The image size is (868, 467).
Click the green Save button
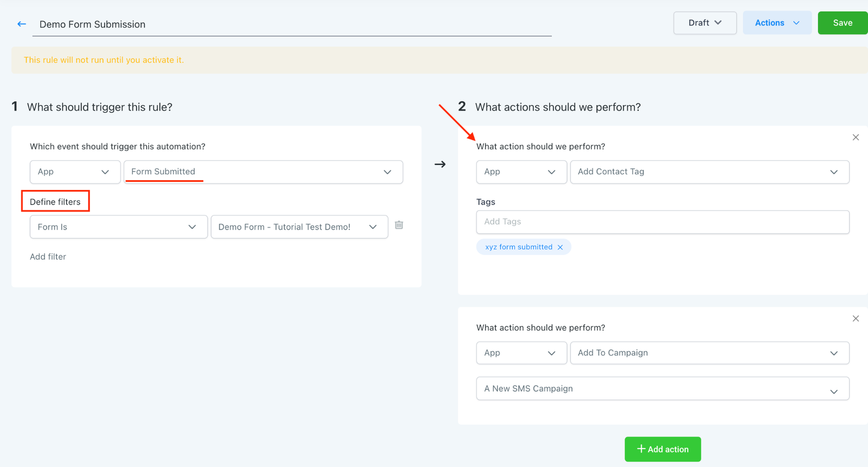[842, 23]
